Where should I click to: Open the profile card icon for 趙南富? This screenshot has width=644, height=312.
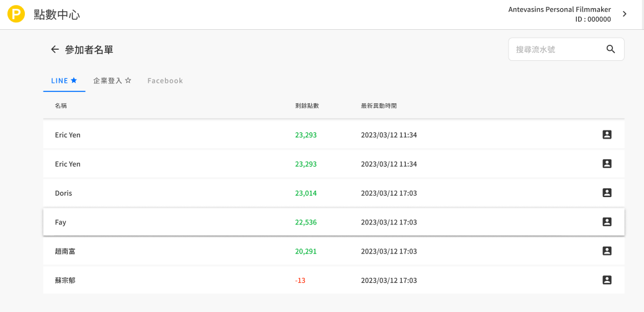[x=607, y=251]
